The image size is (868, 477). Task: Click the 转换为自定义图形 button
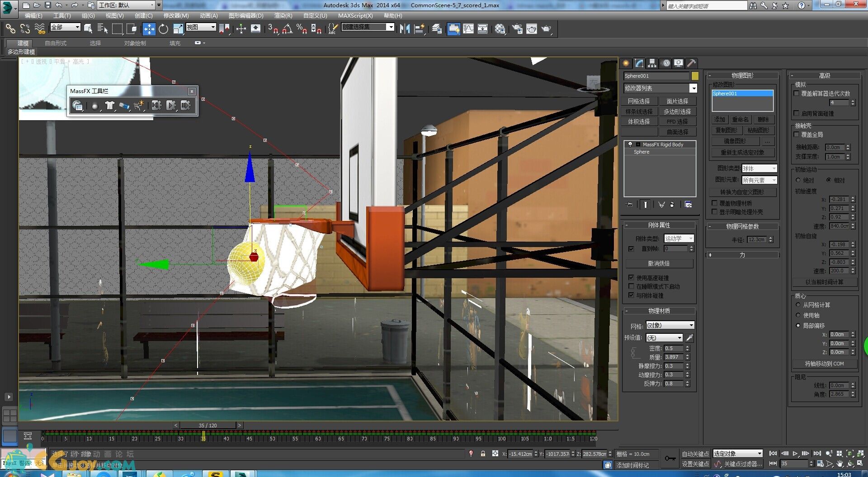(x=742, y=192)
